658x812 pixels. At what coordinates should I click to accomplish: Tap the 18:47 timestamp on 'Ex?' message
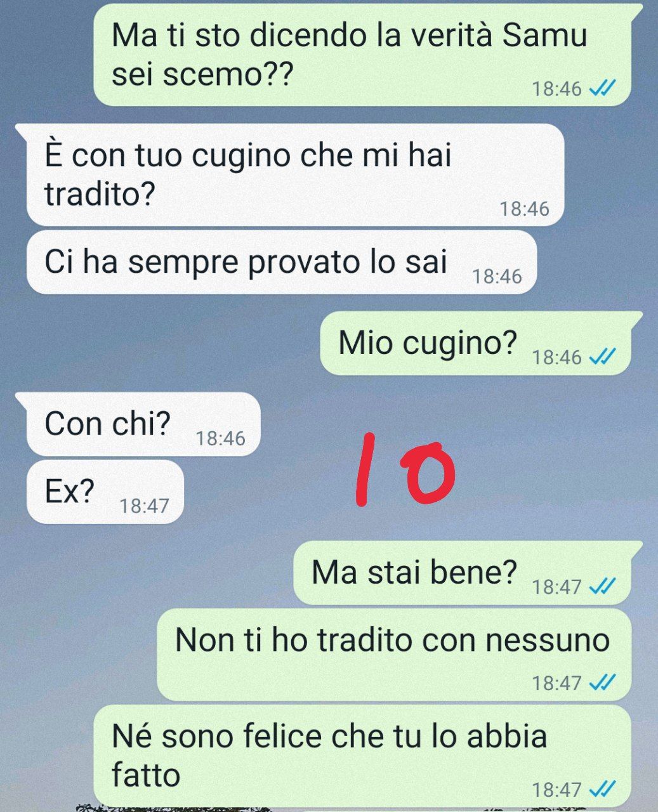pyautogui.click(x=144, y=506)
